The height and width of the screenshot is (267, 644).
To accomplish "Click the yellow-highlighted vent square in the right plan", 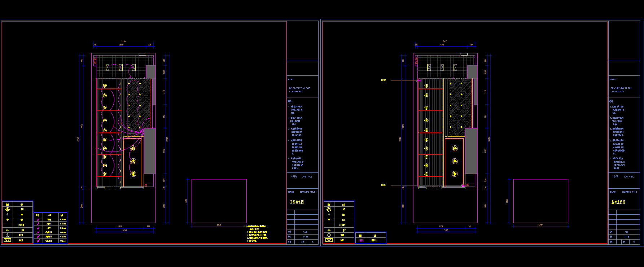I will 429,67.
